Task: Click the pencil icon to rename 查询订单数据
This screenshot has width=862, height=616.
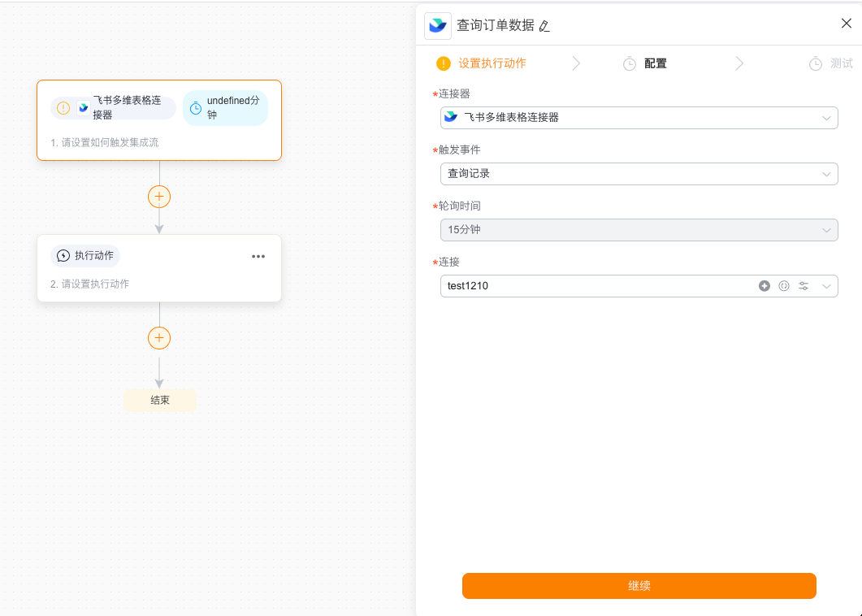Action: [544, 26]
